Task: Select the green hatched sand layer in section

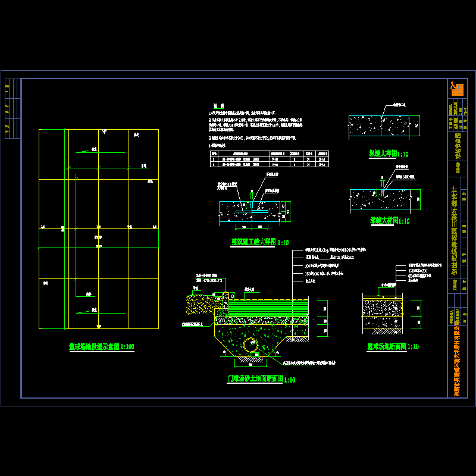Action: [268, 308]
